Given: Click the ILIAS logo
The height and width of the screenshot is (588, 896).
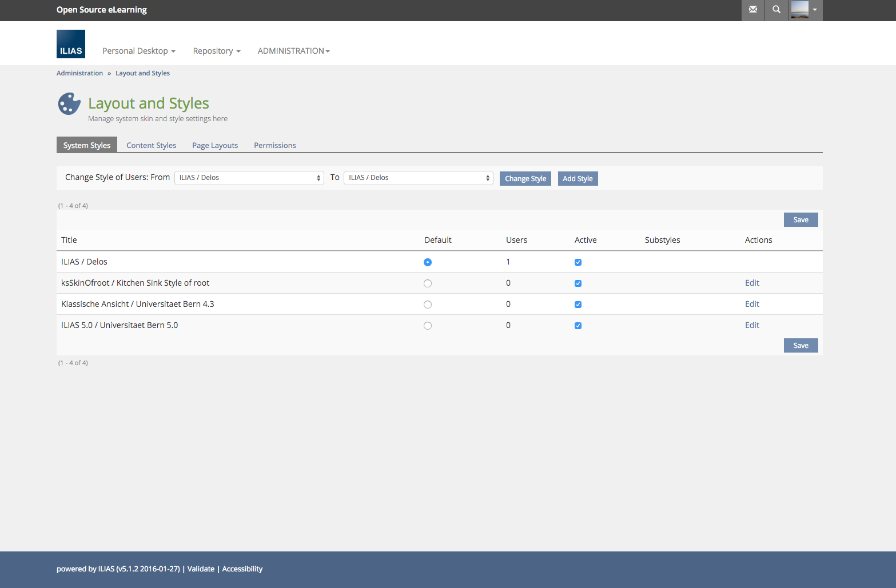Looking at the screenshot, I should pos(71,44).
